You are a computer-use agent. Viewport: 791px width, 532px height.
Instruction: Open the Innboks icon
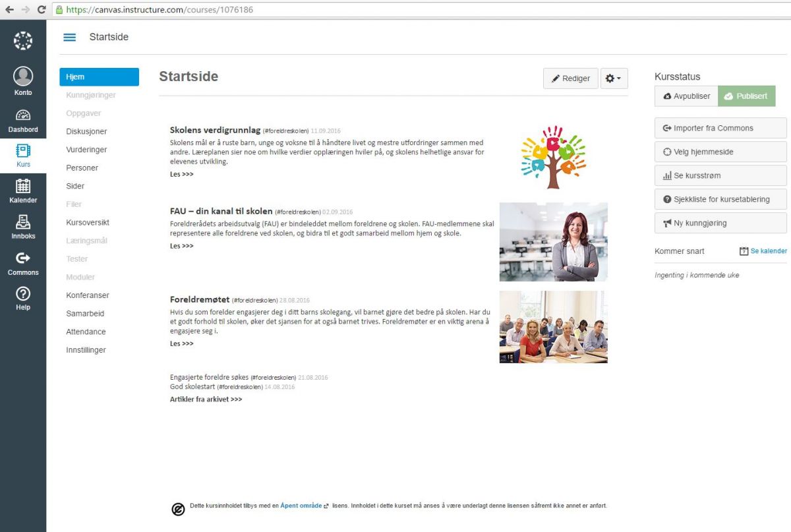(x=23, y=222)
